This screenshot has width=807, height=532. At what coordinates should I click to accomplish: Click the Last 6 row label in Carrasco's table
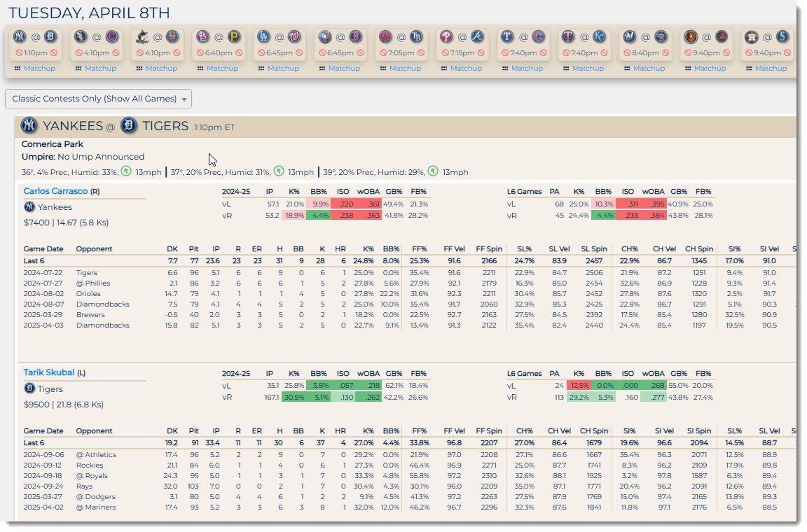[x=34, y=261]
